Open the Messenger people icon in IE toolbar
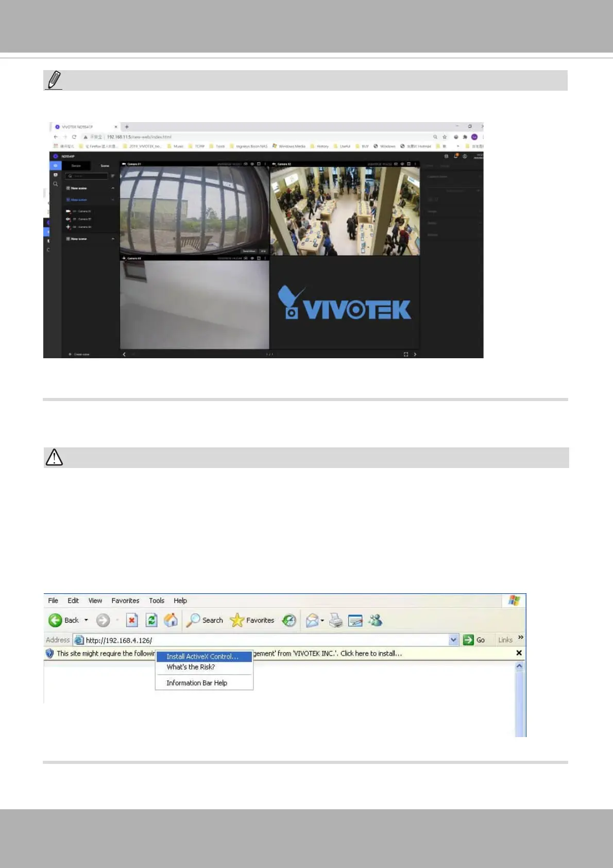This screenshot has width=613, height=868. pos(376,620)
